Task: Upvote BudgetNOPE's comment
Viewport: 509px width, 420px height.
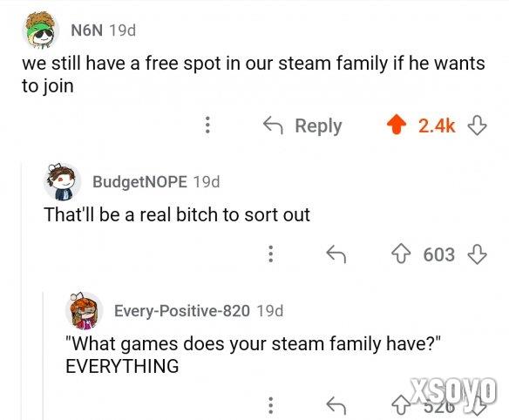Action: (x=401, y=254)
